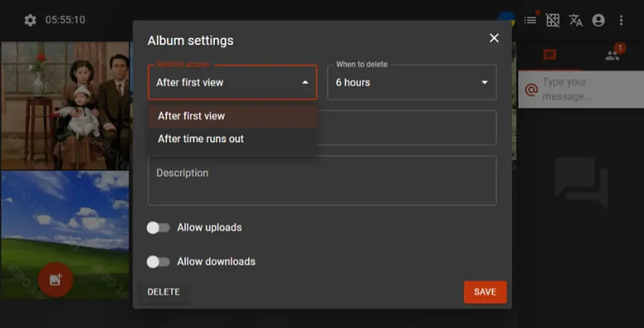Open the account profile icon
The image size is (644, 328).
(599, 20)
